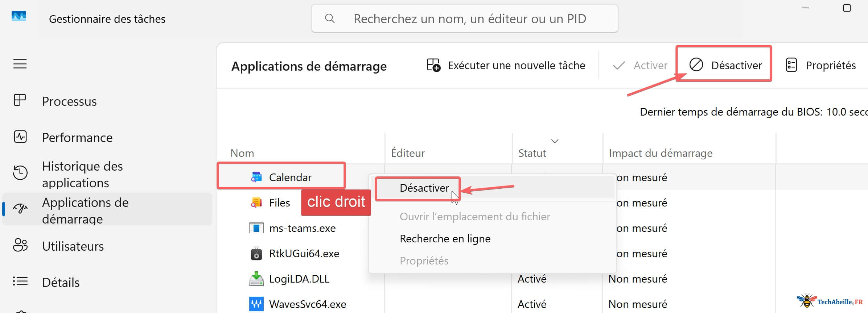Image resolution: width=868 pixels, height=313 pixels.
Task: Open the Utilisateurs section
Action: click(73, 246)
